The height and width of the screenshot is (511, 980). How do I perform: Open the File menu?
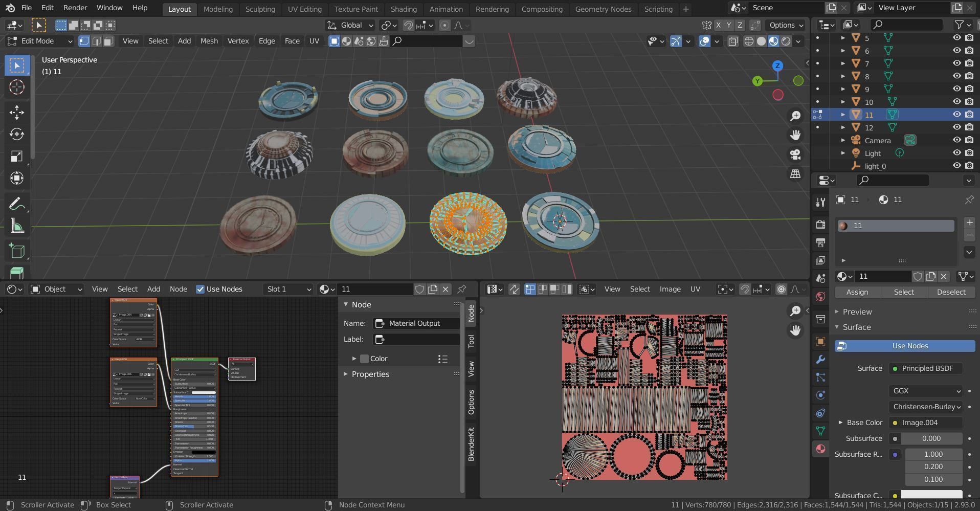(27, 8)
